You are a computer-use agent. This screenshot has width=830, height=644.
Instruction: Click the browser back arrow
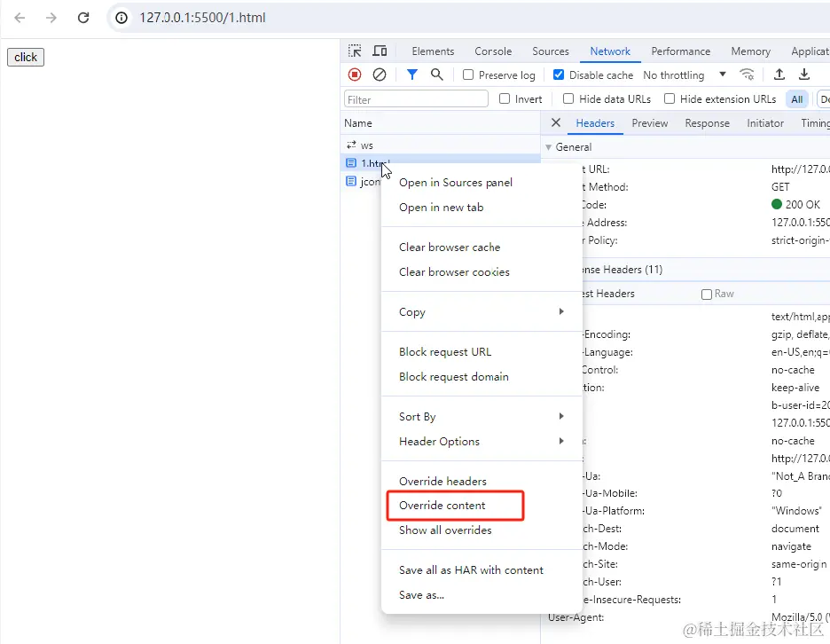point(20,18)
